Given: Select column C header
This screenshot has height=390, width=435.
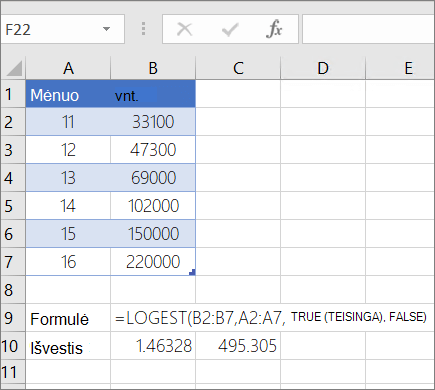Looking at the screenshot, I should (238, 68).
